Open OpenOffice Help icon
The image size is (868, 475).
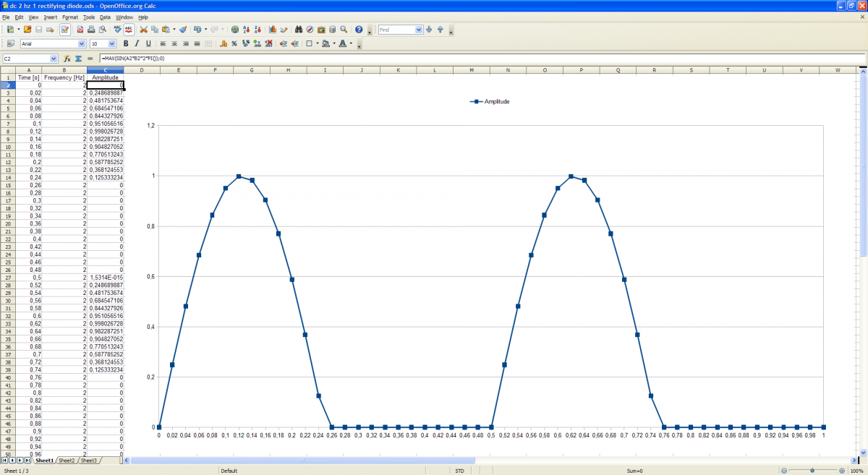point(359,30)
